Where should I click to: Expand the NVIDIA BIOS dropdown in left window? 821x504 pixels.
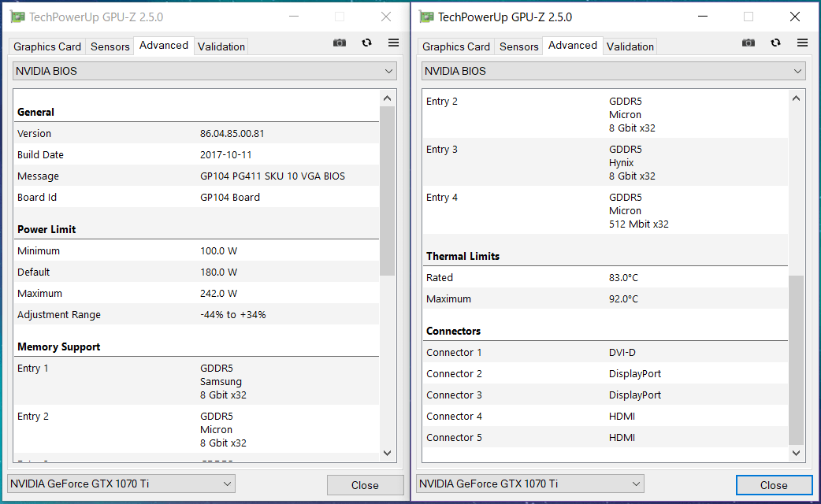(x=205, y=71)
